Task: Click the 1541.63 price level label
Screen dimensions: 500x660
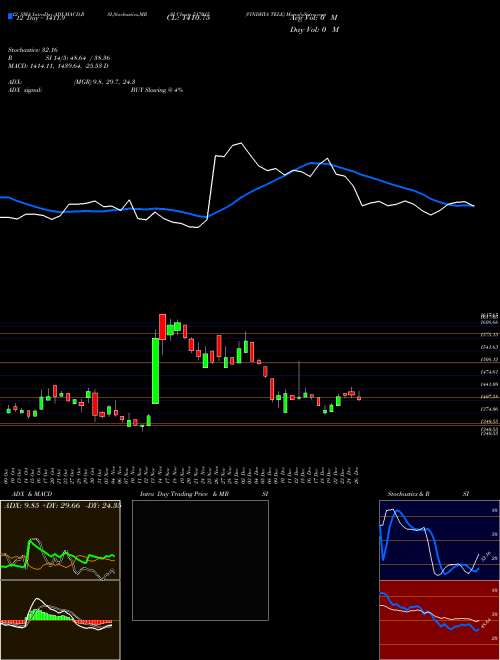Action: pos(489,347)
